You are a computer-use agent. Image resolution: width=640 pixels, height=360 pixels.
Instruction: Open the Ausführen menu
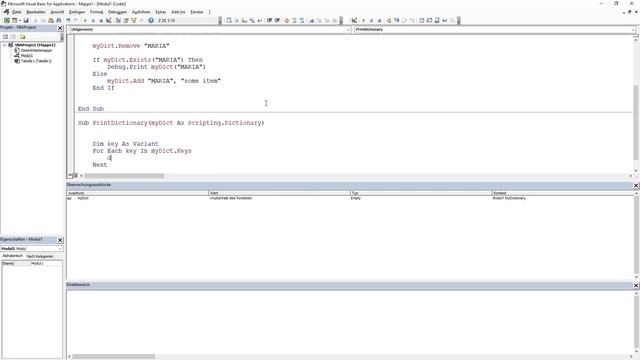141,12
